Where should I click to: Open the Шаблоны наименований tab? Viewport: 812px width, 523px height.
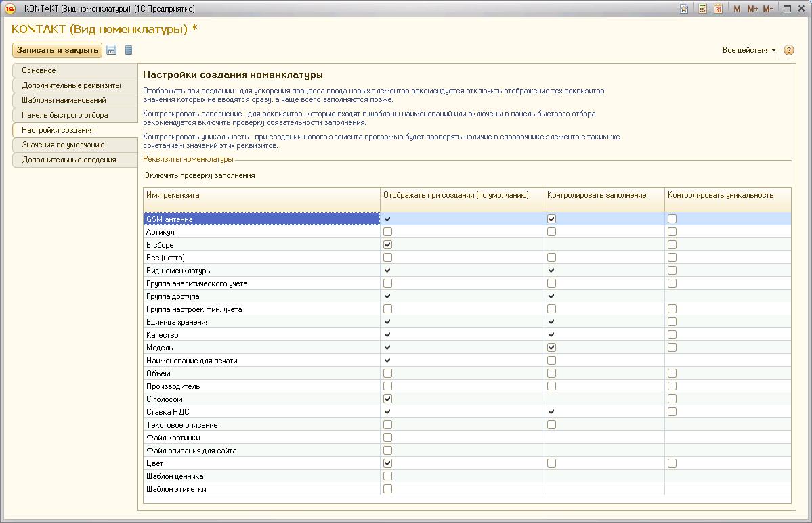click(x=74, y=100)
